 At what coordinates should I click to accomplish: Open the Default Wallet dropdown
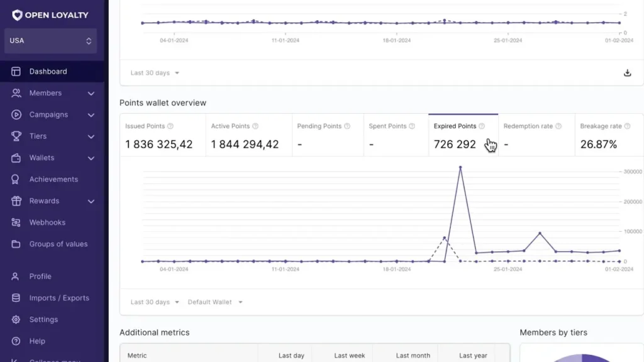[215, 302]
